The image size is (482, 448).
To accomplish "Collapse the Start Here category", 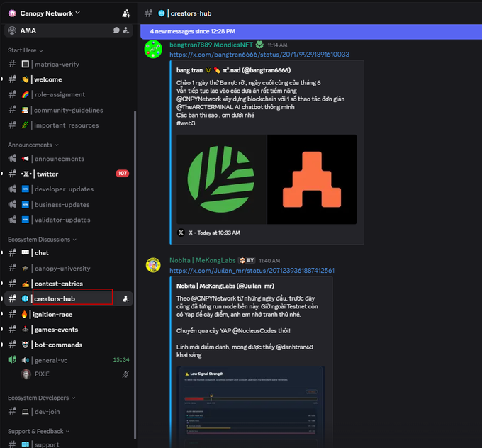I will click(x=26, y=50).
